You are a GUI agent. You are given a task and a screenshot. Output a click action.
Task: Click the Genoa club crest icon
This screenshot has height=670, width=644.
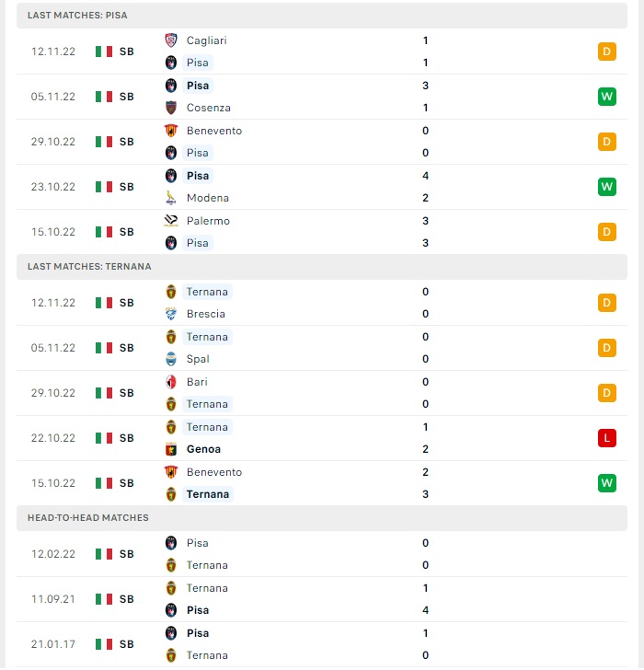point(171,449)
